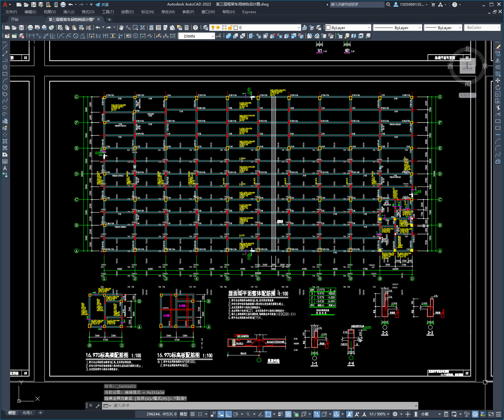Viewport: 504px width, 420px height.
Task: Click the ViewCube 北 north compass label
Action: click(467, 49)
